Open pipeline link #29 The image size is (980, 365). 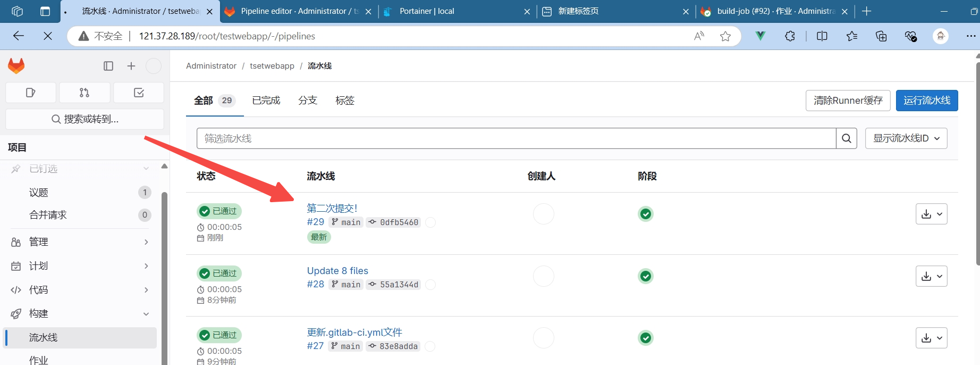click(x=316, y=222)
